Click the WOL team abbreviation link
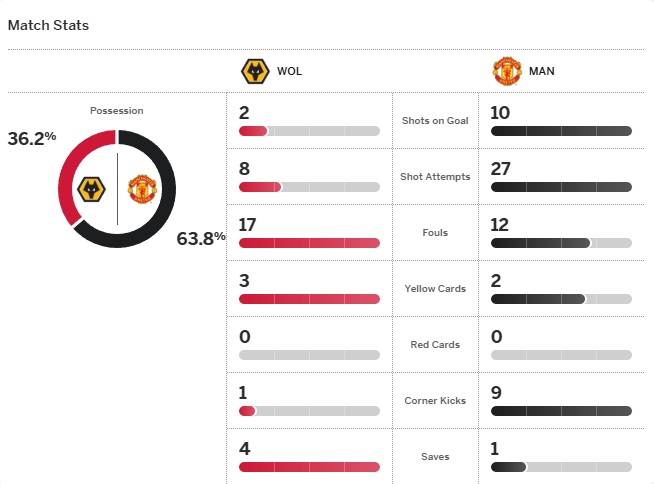The image size is (654, 484). [290, 72]
